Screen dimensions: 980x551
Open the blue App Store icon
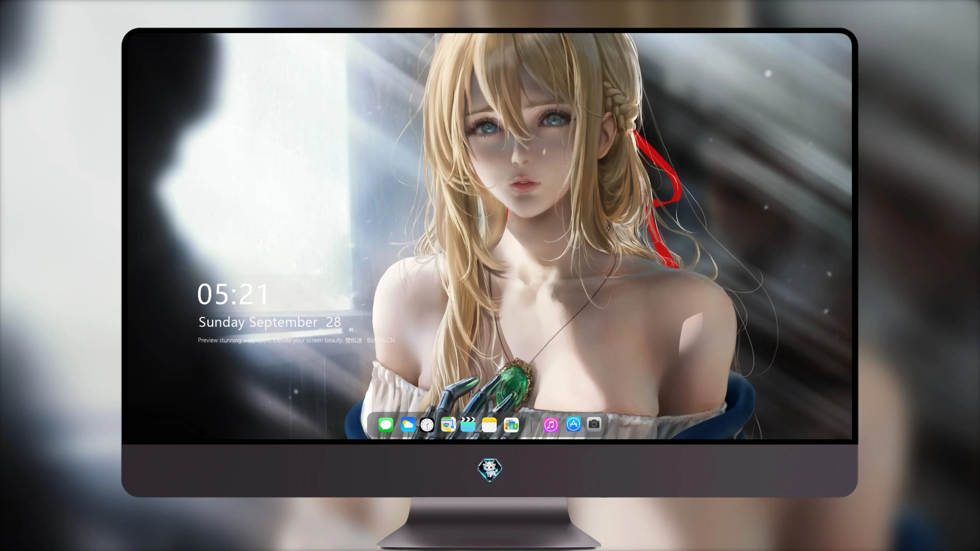coord(573,424)
